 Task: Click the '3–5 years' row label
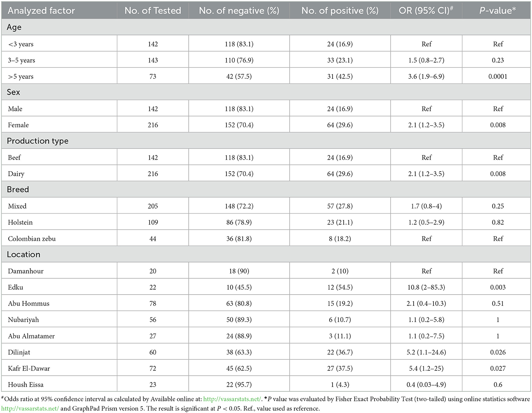[21, 60]
